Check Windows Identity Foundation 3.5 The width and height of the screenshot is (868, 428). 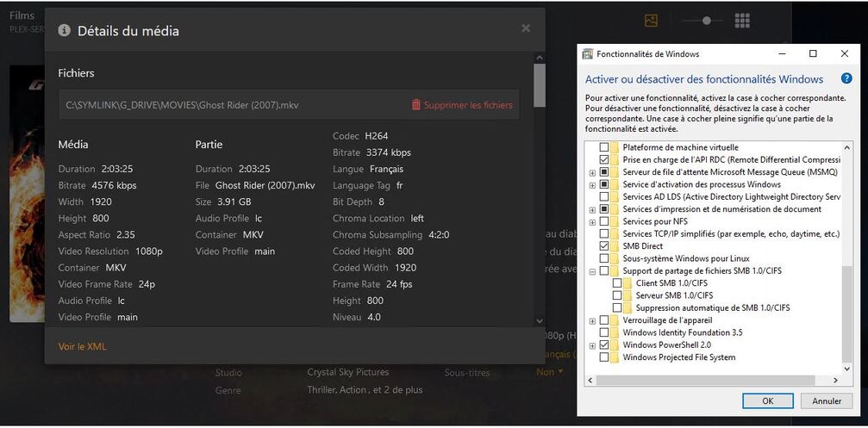[x=604, y=332]
